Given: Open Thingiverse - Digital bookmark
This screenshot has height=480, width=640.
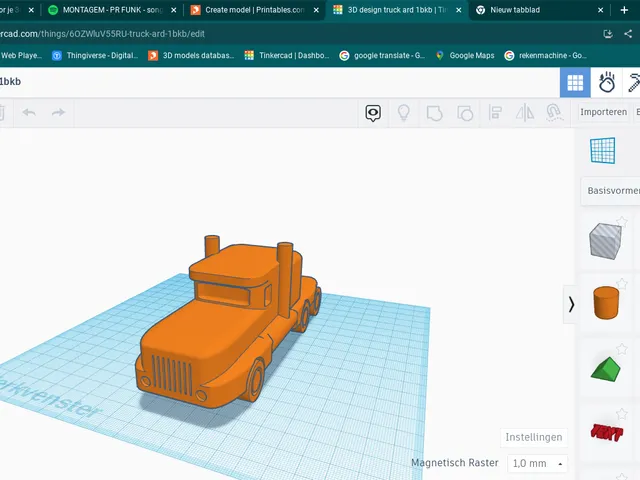Looking at the screenshot, I should [x=96, y=56].
